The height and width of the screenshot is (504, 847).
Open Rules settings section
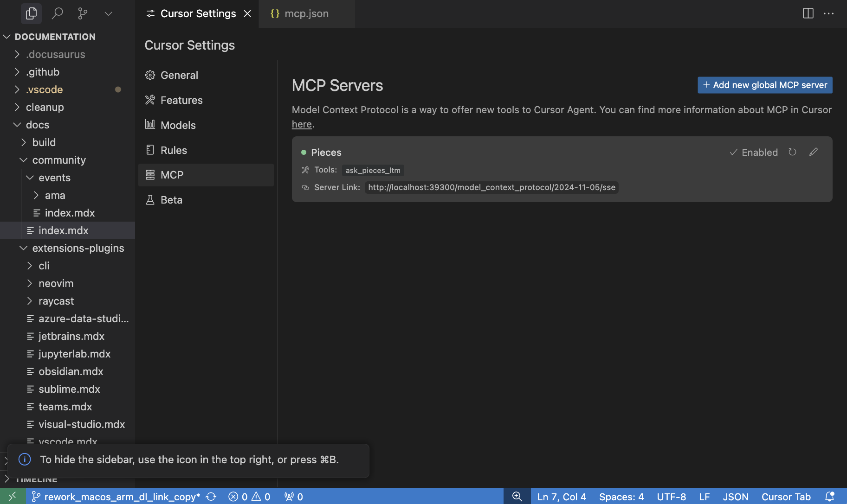click(x=206, y=150)
